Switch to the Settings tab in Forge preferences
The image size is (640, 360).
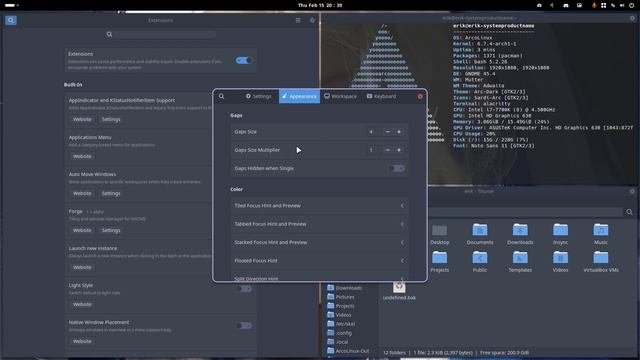tap(258, 96)
